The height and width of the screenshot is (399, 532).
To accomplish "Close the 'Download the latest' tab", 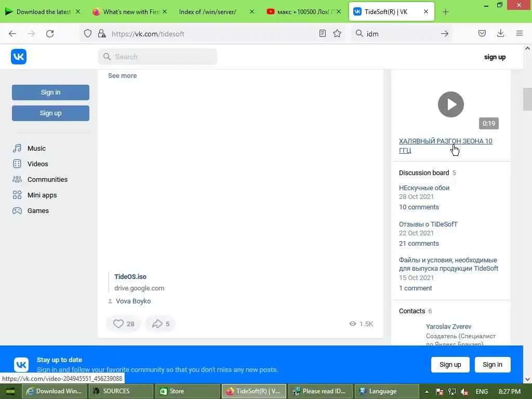I will (x=78, y=11).
